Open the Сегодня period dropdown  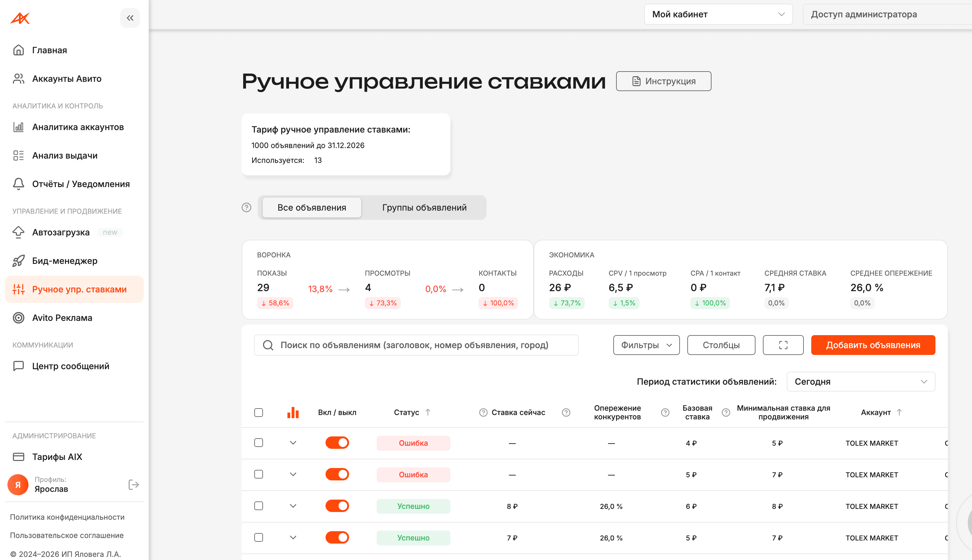click(x=861, y=382)
